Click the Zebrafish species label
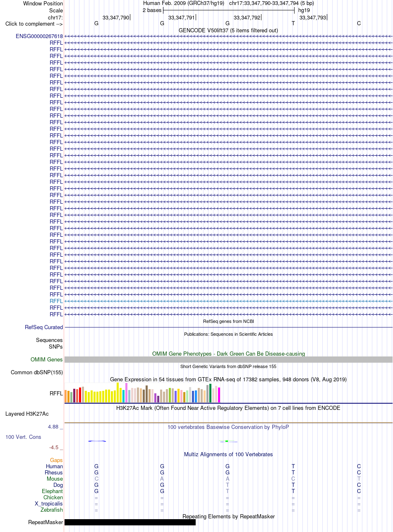The height and width of the screenshot is (532, 393). coord(52,510)
